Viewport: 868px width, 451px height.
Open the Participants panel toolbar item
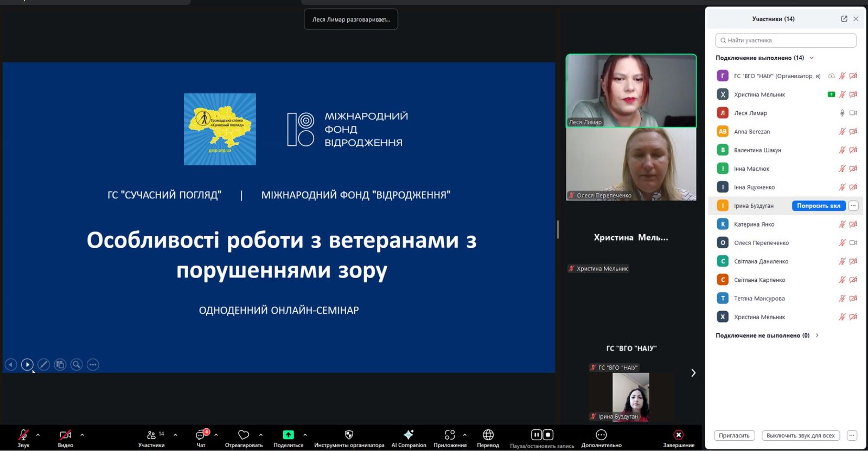[x=151, y=435]
